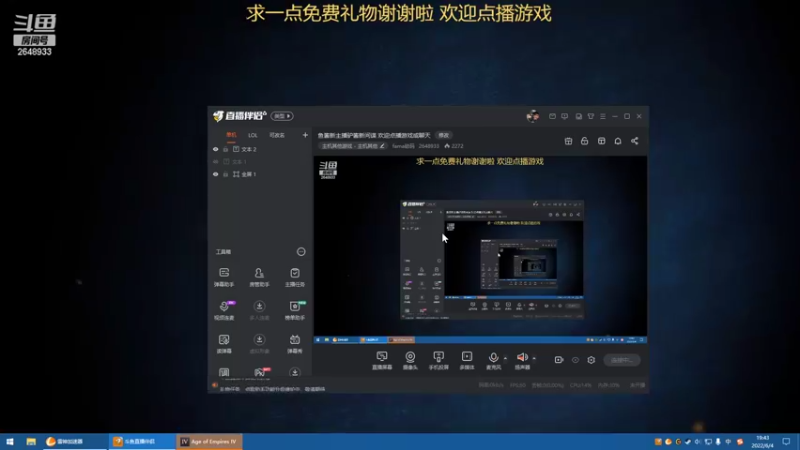Screen dimensions: 800x450
Task: Toggle the preview eye icon by the settings gear
Action: click(x=575, y=360)
